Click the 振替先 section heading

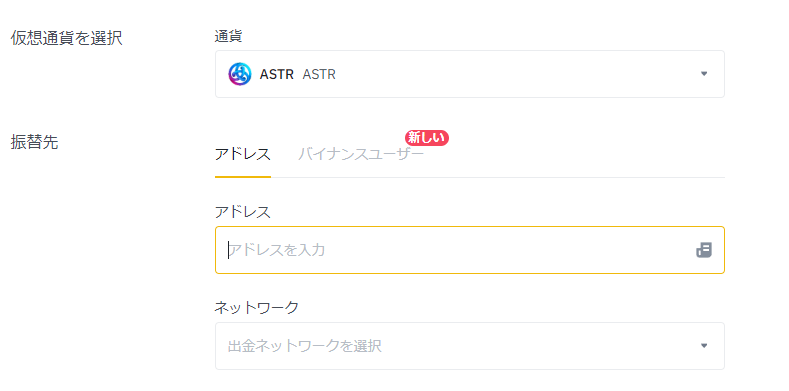(34, 142)
